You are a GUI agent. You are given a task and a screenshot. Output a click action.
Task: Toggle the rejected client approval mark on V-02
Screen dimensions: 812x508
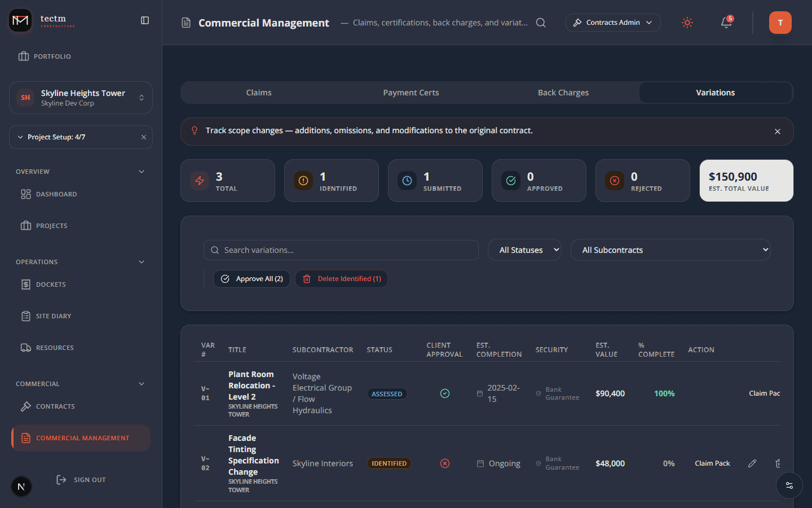point(445,463)
